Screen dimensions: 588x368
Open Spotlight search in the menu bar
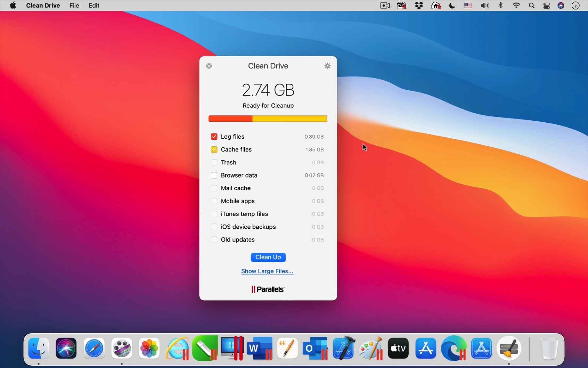pyautogui.click(x=531, y=5)
